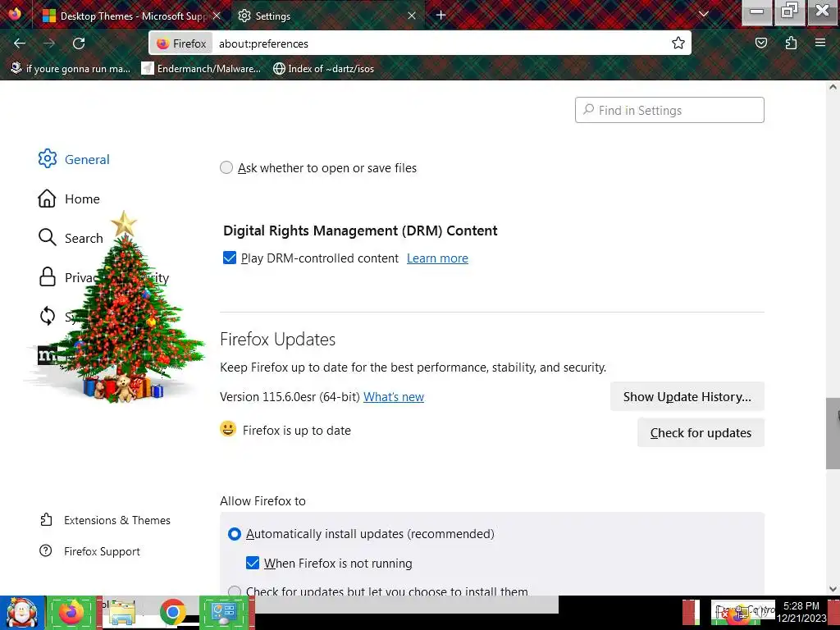The image size is (840, 630).
Task: Open a new tab with plus button
Action: click(x=441, y=15)
